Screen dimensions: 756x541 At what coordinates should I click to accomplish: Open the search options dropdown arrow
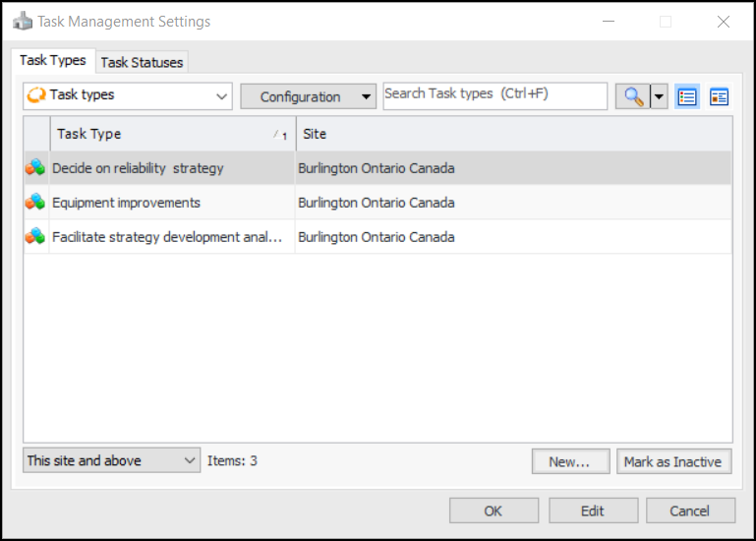pyautogui.click(x=659, y=96)
